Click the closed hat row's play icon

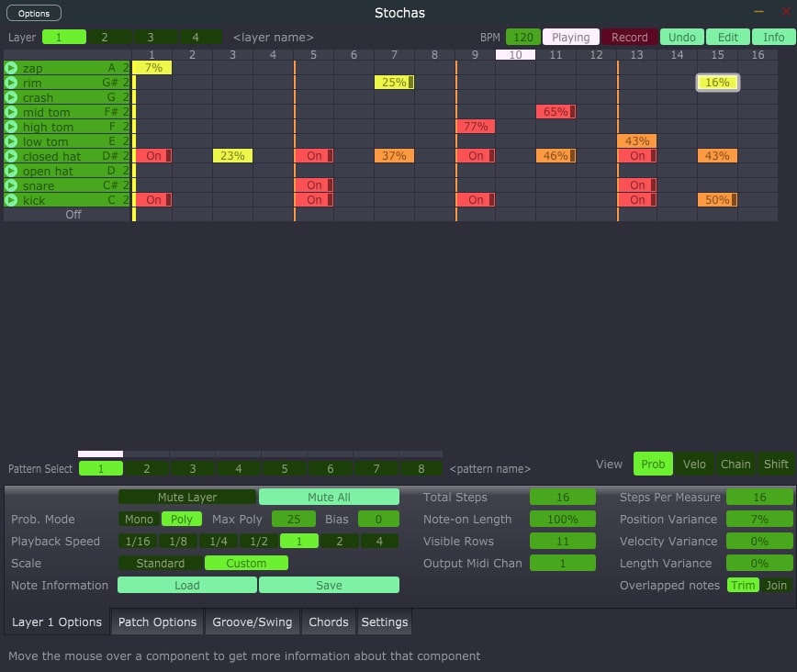click(9, 155)
